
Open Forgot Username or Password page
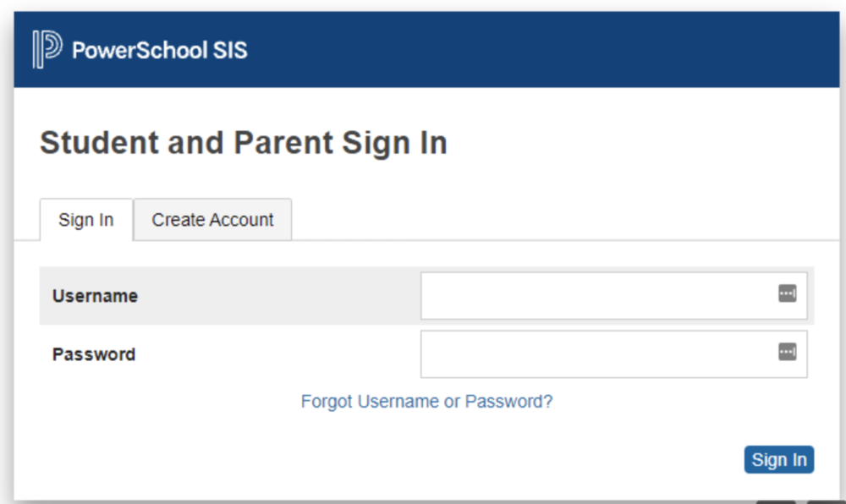tap(426, 401)
